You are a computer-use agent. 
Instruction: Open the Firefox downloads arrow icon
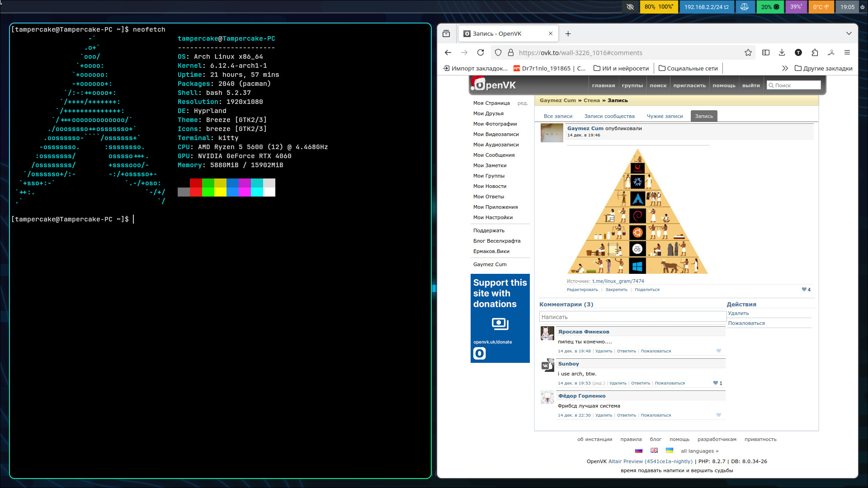(x=782, y=52)
